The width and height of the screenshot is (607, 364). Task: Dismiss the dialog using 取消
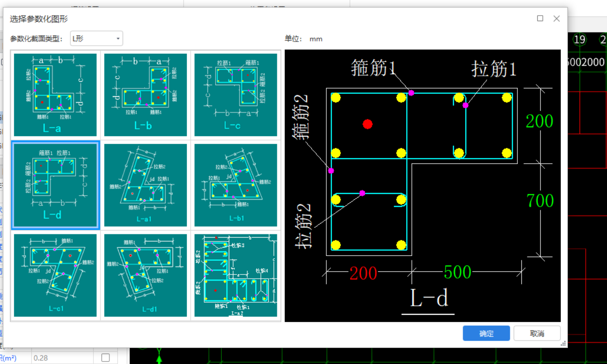[537, 333]
